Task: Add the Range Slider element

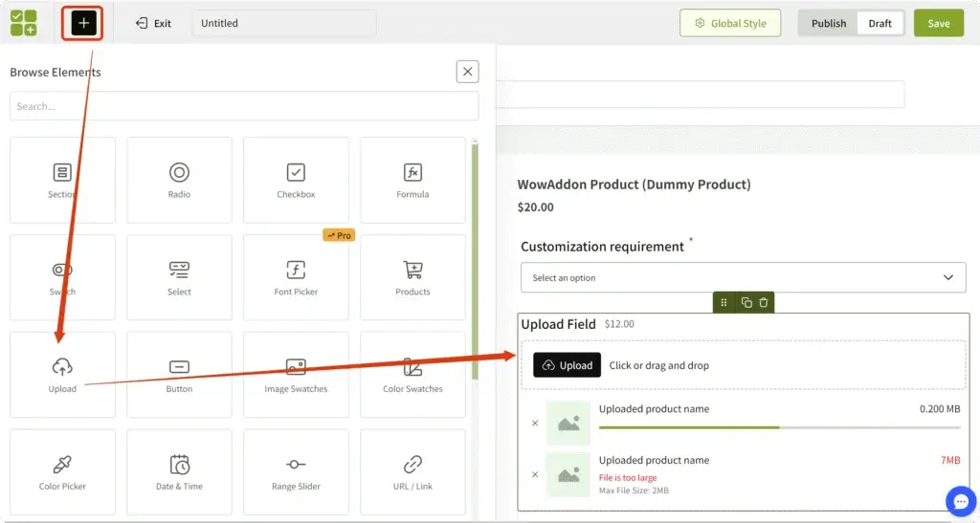Action: point(296,471)
